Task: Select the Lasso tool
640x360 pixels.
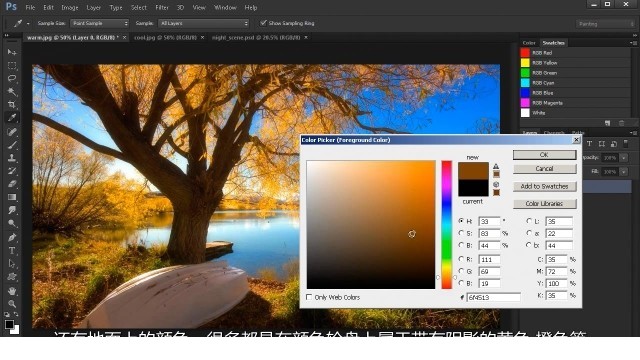Action: [12, 78]
